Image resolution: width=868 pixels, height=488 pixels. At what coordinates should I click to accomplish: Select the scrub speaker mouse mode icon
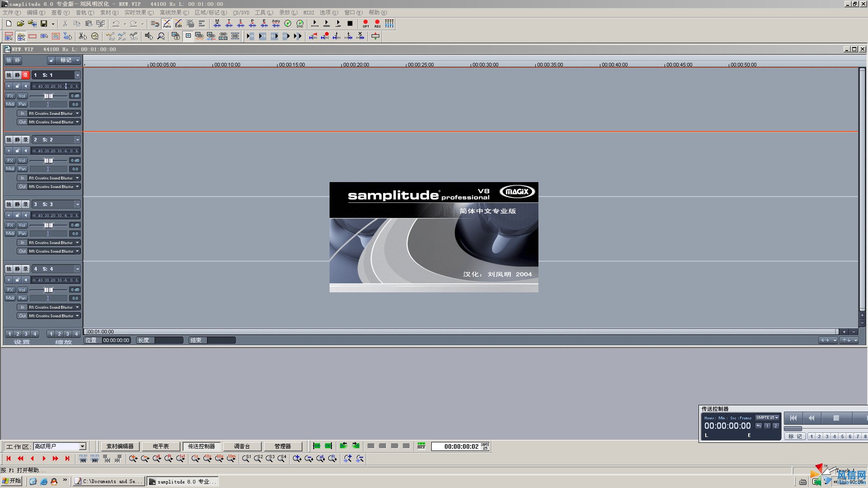pyautogui.click(x=149, y=36)
